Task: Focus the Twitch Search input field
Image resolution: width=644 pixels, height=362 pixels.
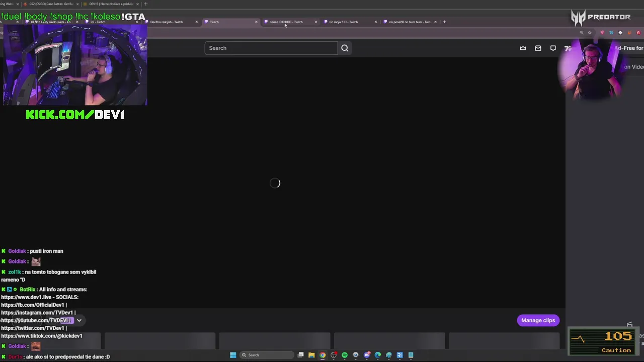Action: click(271, 48)
